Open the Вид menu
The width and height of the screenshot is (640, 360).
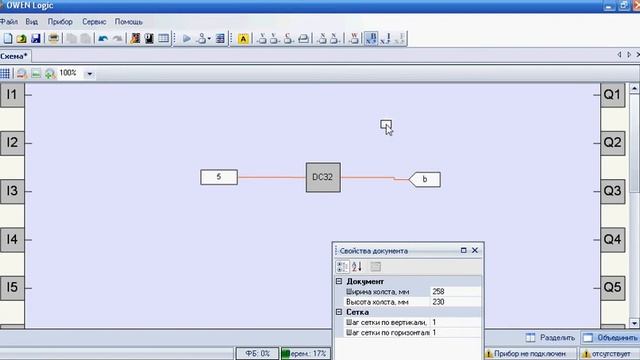coord(31,22)
